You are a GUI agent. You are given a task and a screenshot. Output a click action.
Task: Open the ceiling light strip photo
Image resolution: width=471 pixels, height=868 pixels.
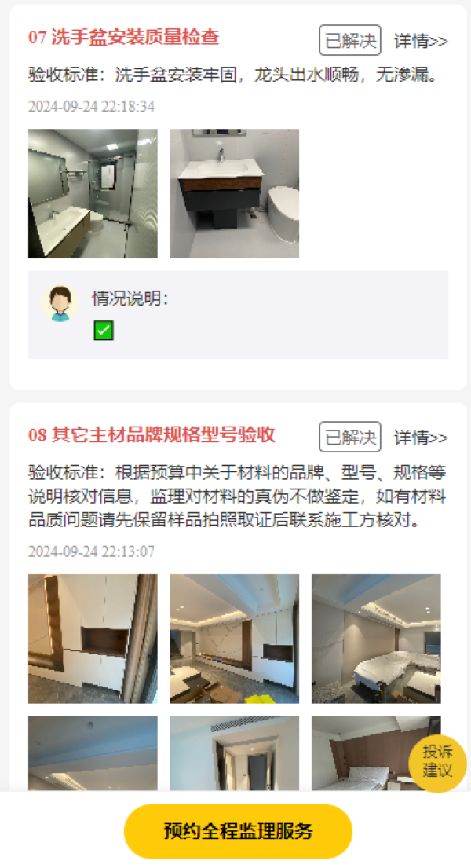pos(93,753)
